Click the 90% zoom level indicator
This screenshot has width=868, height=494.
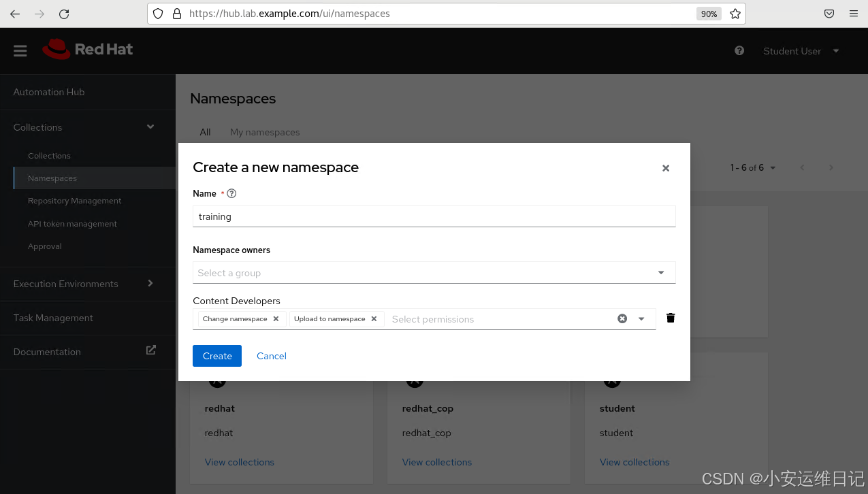709,14
